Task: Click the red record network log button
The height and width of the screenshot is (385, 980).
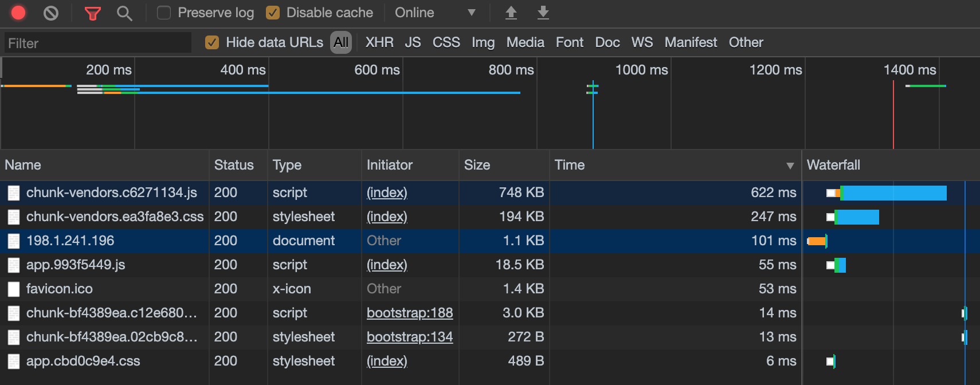Action: 18,13
